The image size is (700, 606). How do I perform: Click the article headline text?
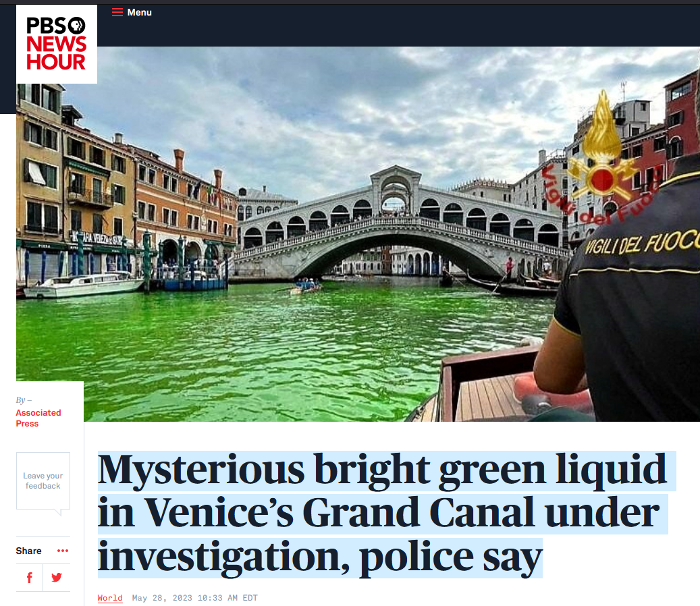point(387,513)
